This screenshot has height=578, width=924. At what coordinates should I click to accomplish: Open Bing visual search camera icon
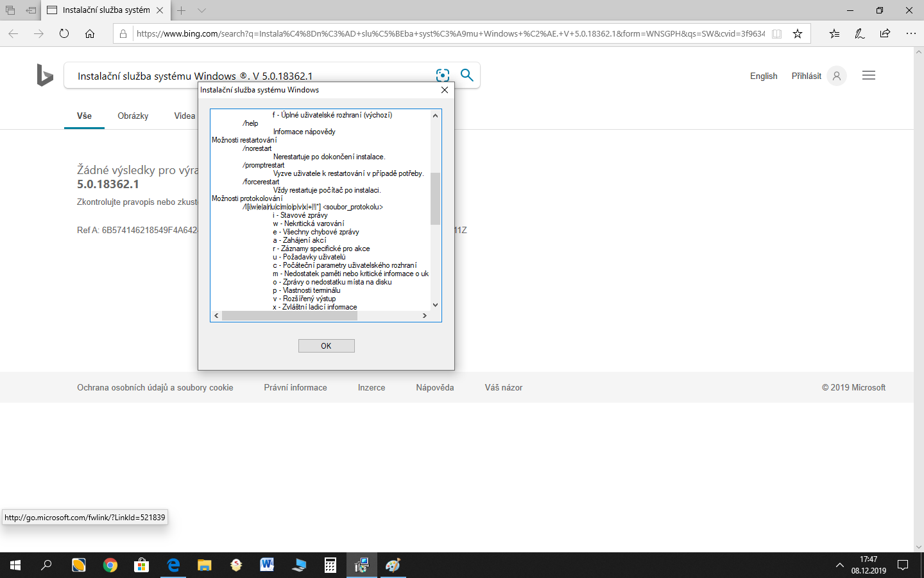(x=443, y=75)
